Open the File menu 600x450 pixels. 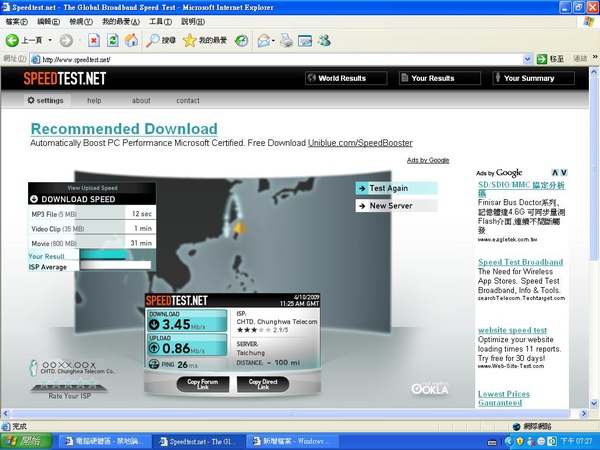click(16, 22)
